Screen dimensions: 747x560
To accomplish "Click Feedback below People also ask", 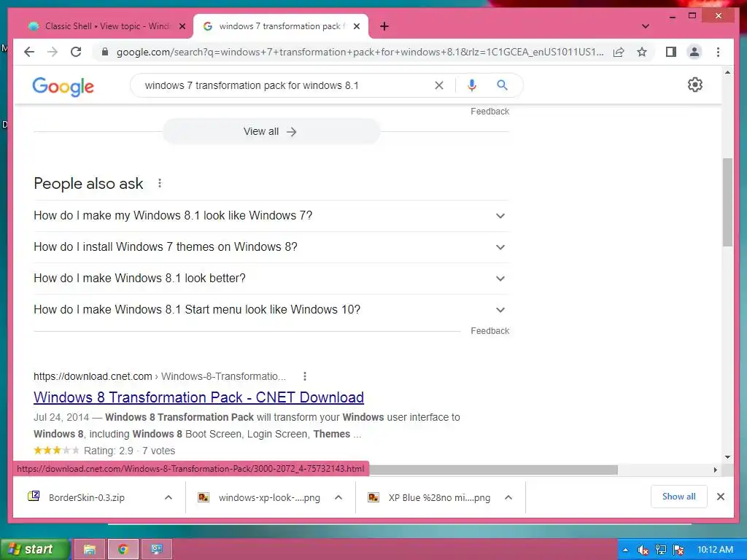I will point(489,331).
